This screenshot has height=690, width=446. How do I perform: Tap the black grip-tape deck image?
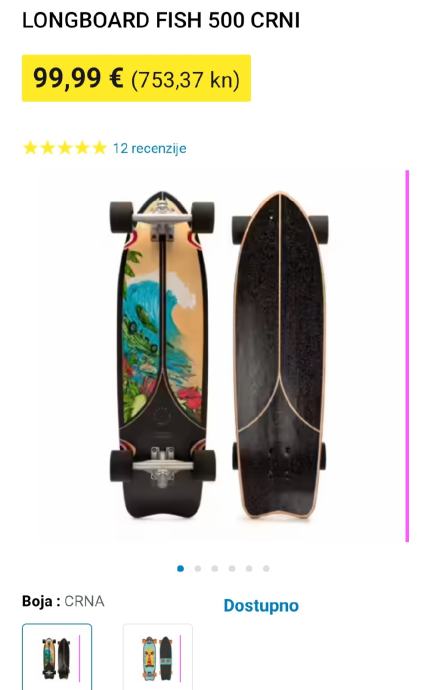point(280,355)
